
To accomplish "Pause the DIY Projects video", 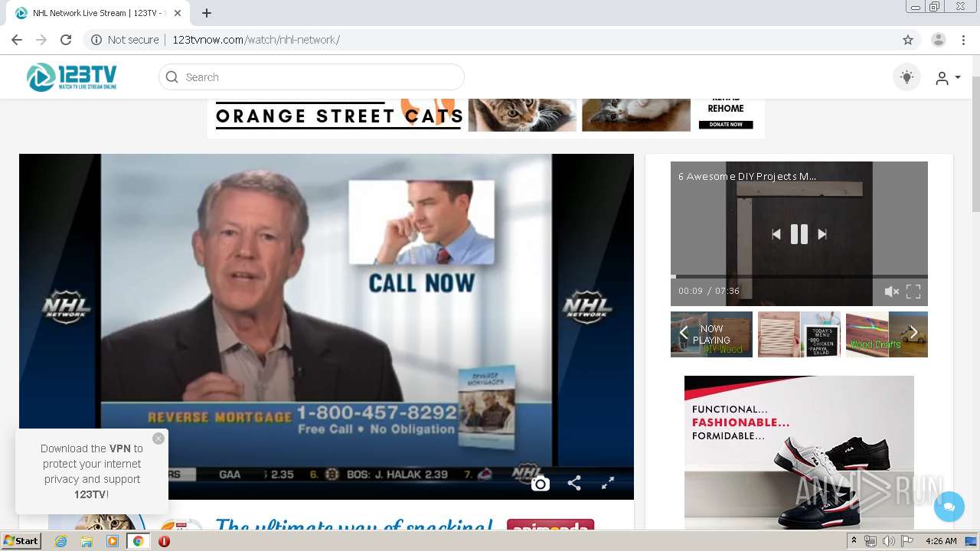I will (799, 234).
